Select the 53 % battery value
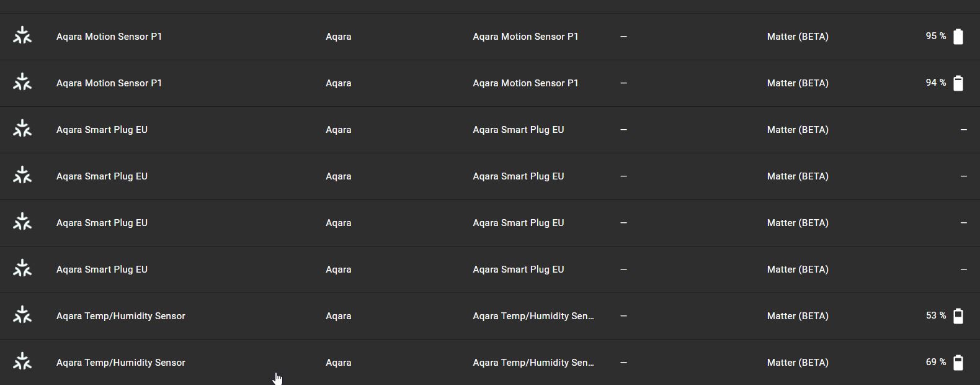This screenshot has height=385, width=980. point(936,316)
